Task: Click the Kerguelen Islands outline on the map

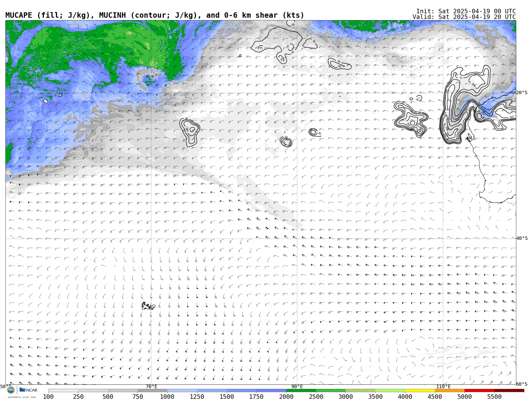Action: [x=148, y=306]
